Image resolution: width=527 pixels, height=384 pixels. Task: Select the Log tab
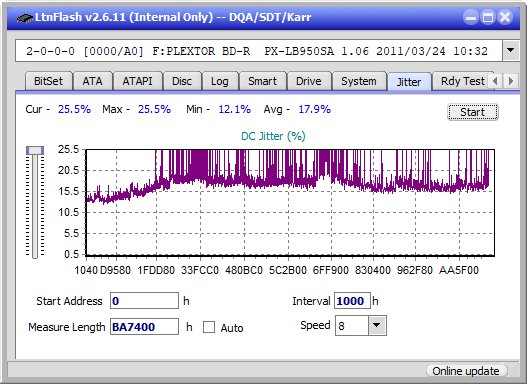tap(219, 81)
